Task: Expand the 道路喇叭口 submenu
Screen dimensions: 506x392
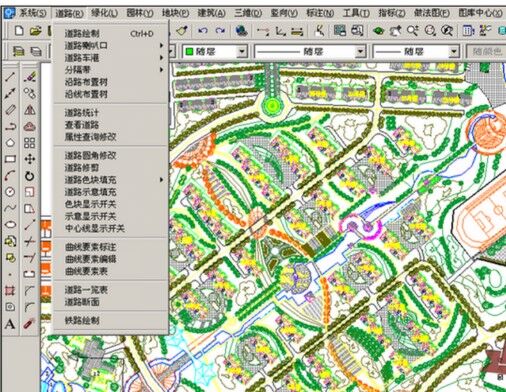Action: coord(111,45)
